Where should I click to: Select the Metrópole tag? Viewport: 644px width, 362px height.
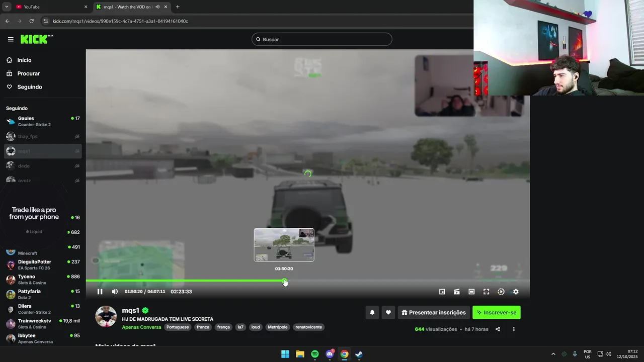pyautogui.click(x=278, y=327)
